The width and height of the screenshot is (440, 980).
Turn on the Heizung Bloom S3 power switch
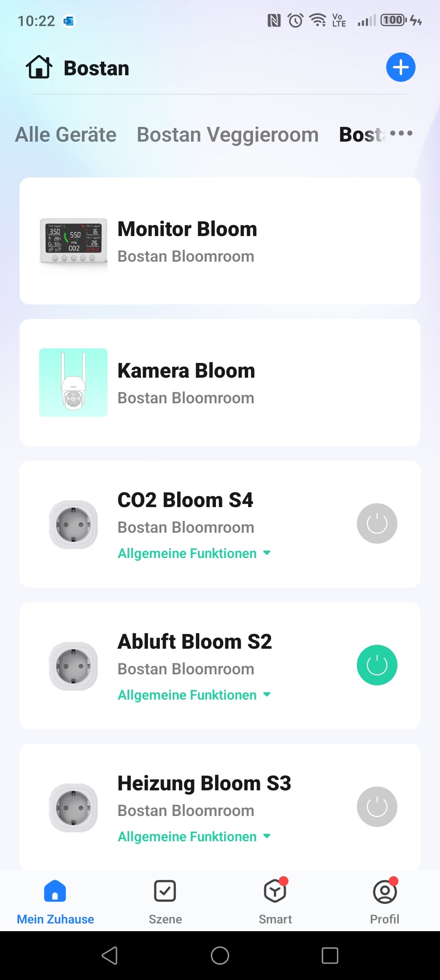(x=377, y=807)
